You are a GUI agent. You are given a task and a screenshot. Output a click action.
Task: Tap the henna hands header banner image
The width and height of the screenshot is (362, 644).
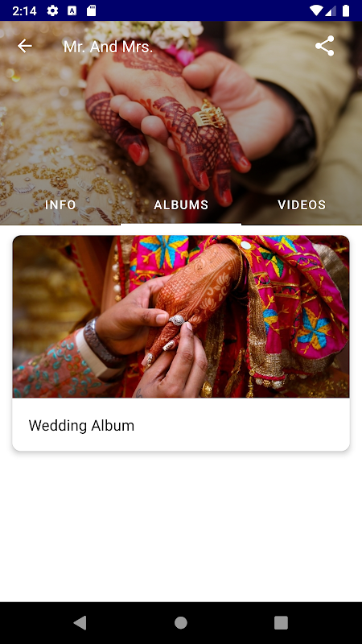pyautogui.click(x=181, y=123)
